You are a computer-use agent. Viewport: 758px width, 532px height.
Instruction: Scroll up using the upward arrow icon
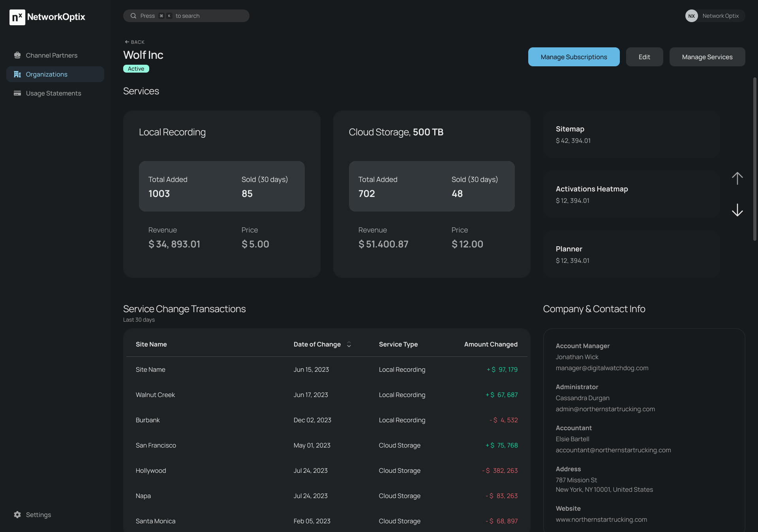pyautogui.click(x=738, y=178)
